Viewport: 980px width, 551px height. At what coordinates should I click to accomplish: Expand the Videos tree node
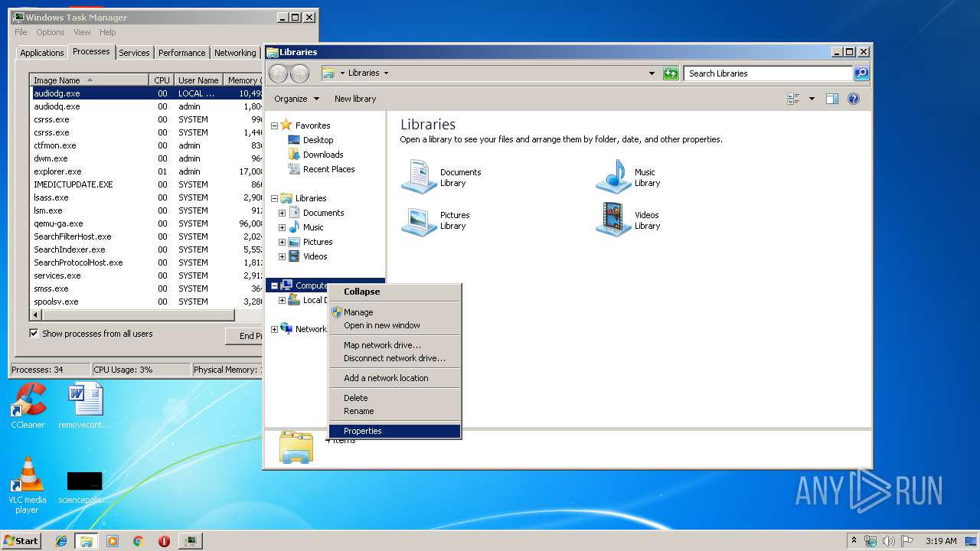pyautogui.click(x=282, y=256)
